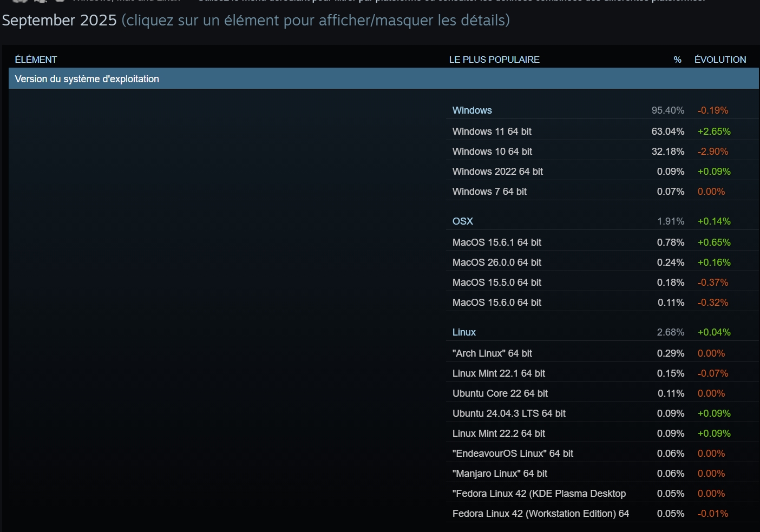
Task: Select the OSX category label
Action: click(x=463, y=221)
